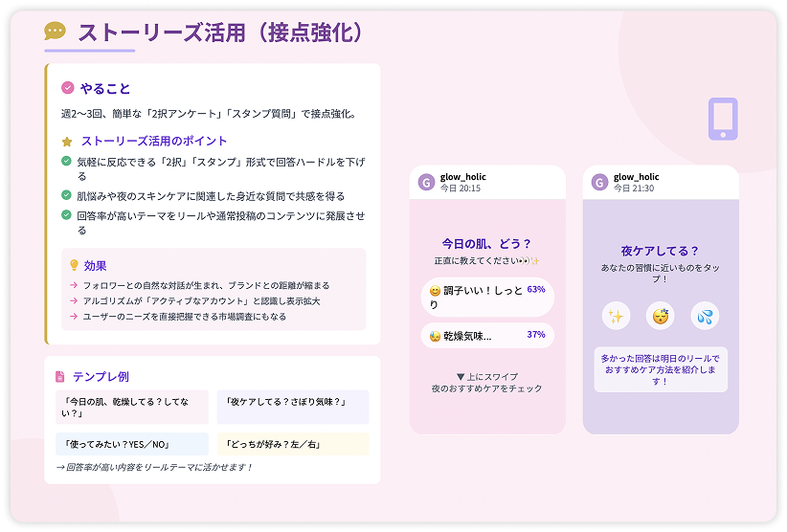The width and height of the screenshot is (787, 532).
Task: Click the bullet text 回答率が高いテーマをリールや通常投稿
Action: click(x=221, y=223)
